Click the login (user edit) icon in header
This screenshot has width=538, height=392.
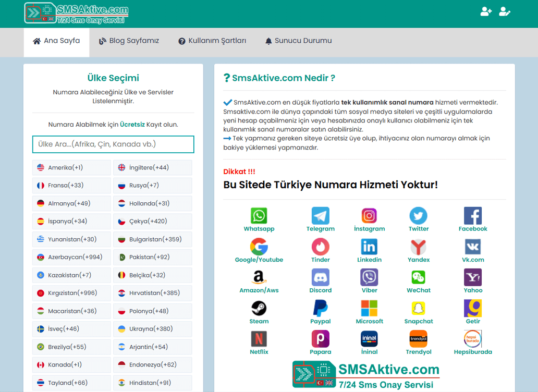tap(505, 11)
